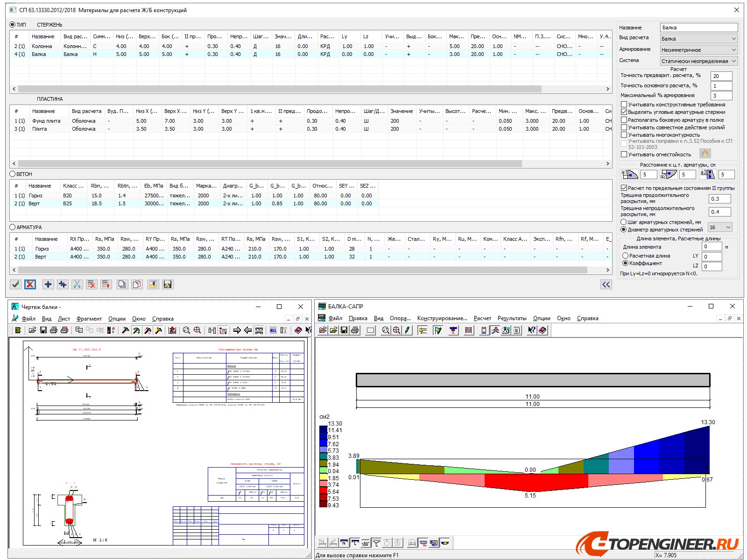Screen dimensions: 747x560
Task: Toggle Учитывать огнестойкость checkbox
Action: pyautogui.click(x=624, y=154)
